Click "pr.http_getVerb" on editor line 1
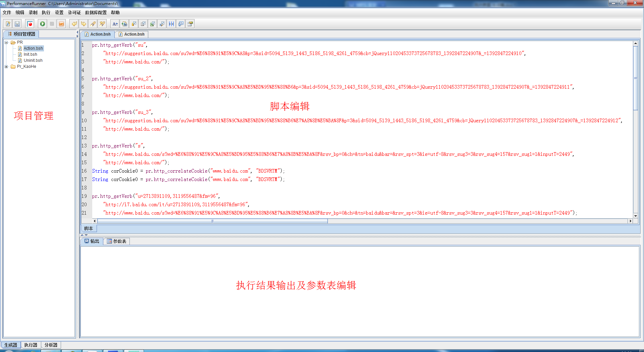Viewport: 644px width, 352px height. coord(112,45)
